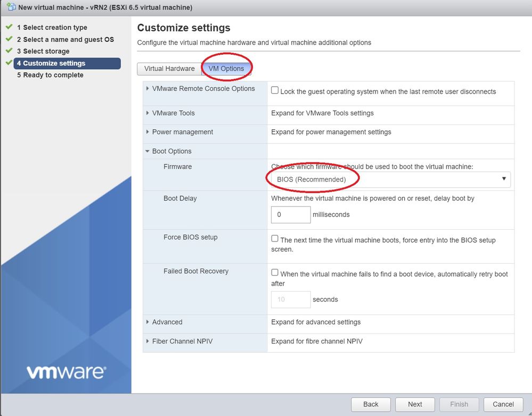Cancel the new virtual machine wizard
Viewport: 532px width, 416px height.
coord(503,404)
